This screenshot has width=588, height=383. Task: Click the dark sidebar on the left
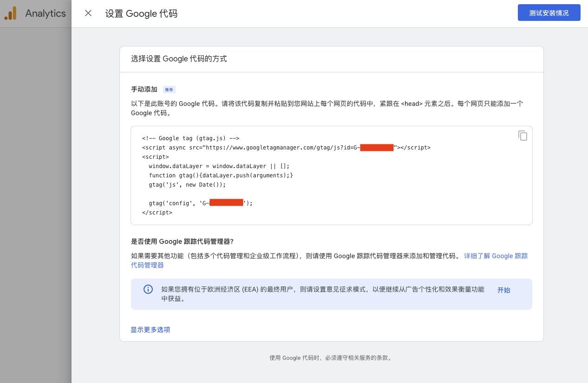(35, 186)
